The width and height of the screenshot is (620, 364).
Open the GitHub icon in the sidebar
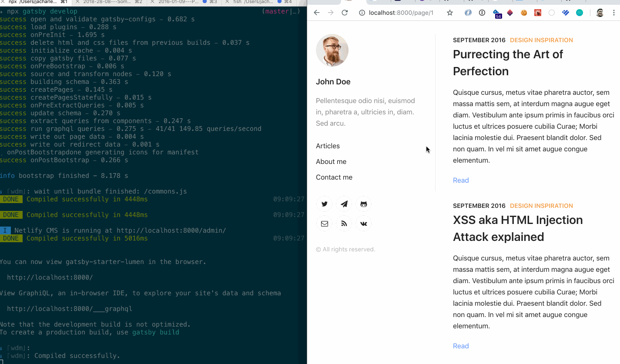(363, 204)
